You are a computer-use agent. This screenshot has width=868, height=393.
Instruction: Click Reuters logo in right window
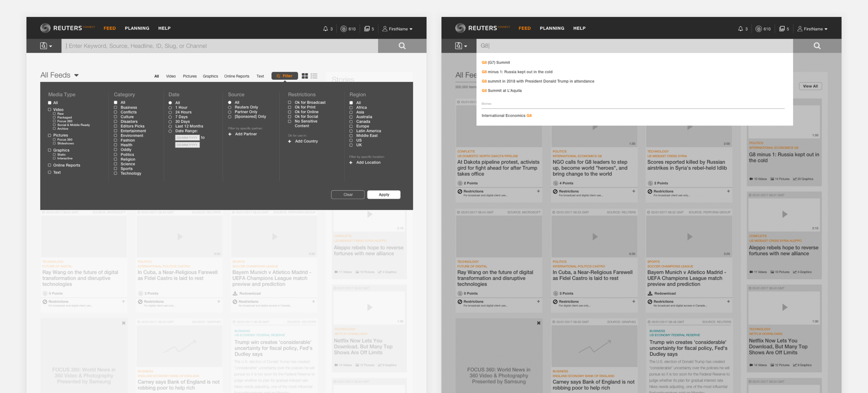click(x=482, y=28)
